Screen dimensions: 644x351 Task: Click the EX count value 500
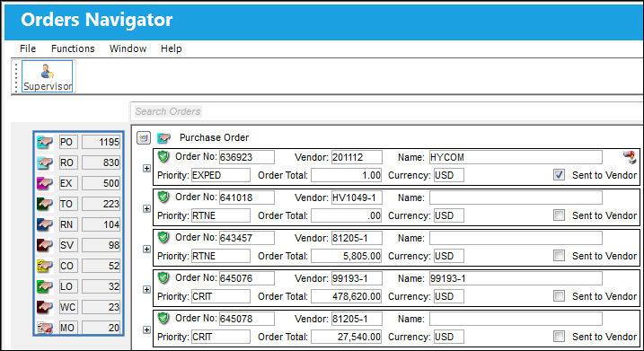101,183
